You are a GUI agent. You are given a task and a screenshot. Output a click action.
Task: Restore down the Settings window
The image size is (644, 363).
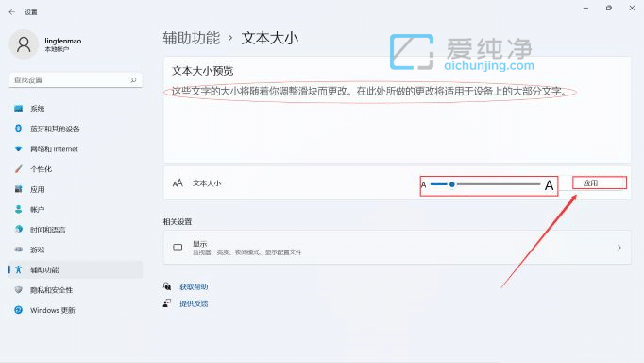point(609,8)
